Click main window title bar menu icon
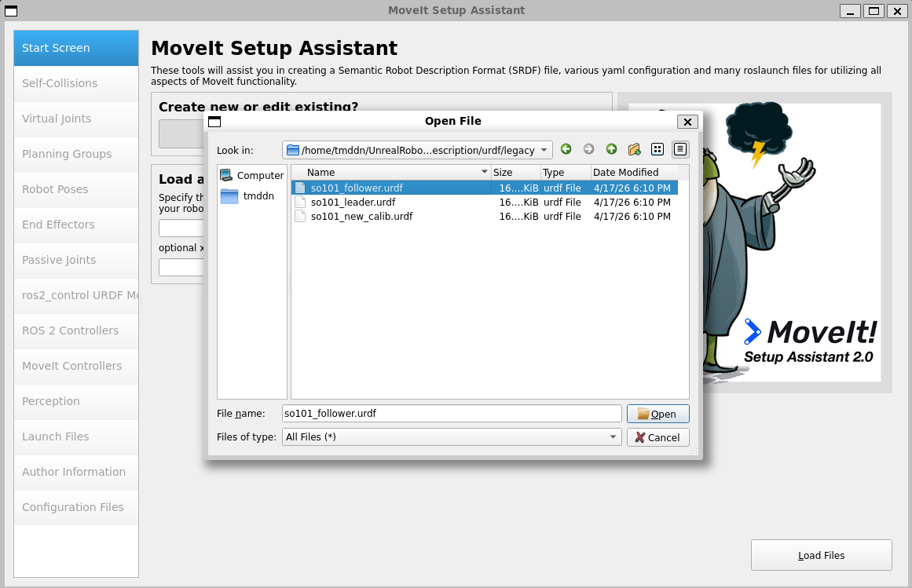The image size is (912, 588). [x=11, y=10]
